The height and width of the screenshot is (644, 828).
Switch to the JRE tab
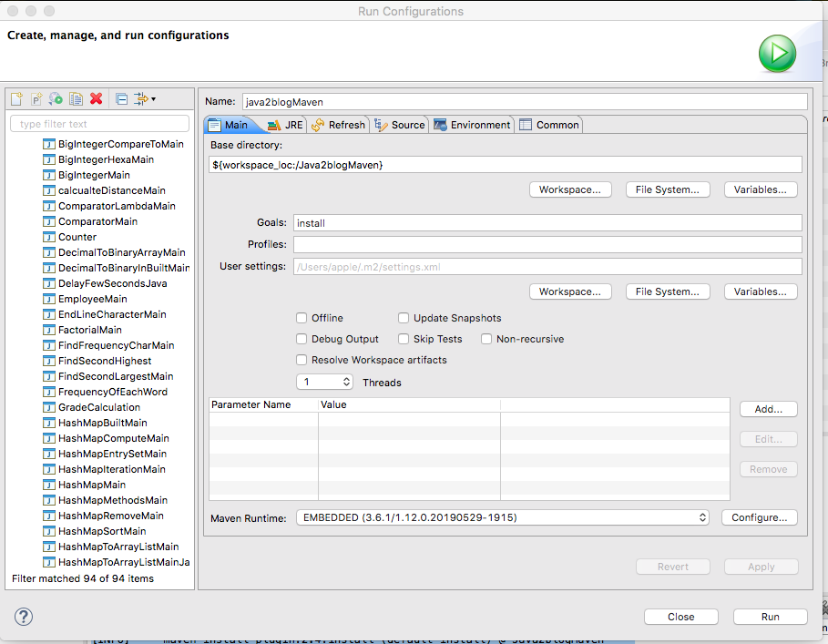(285, 125)
